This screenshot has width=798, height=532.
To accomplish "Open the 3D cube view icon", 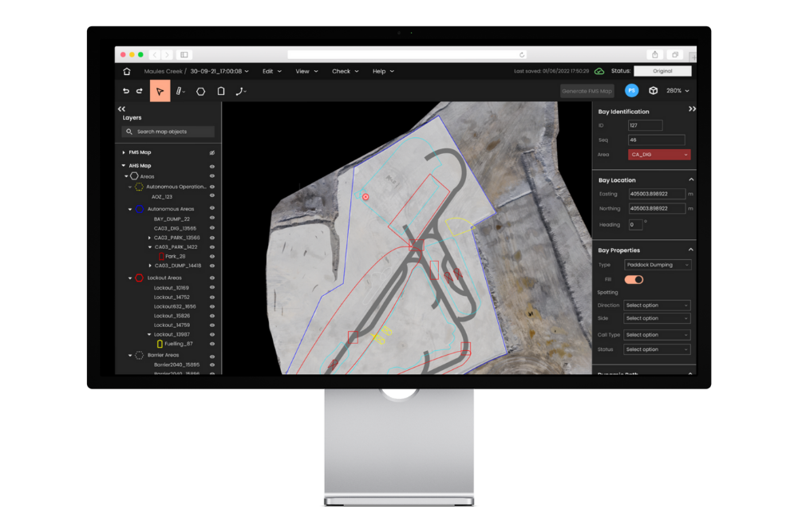I will [x=653, y=91].
